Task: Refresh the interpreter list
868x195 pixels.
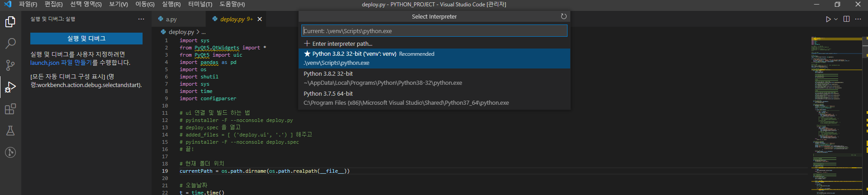Action: point(563,16)
